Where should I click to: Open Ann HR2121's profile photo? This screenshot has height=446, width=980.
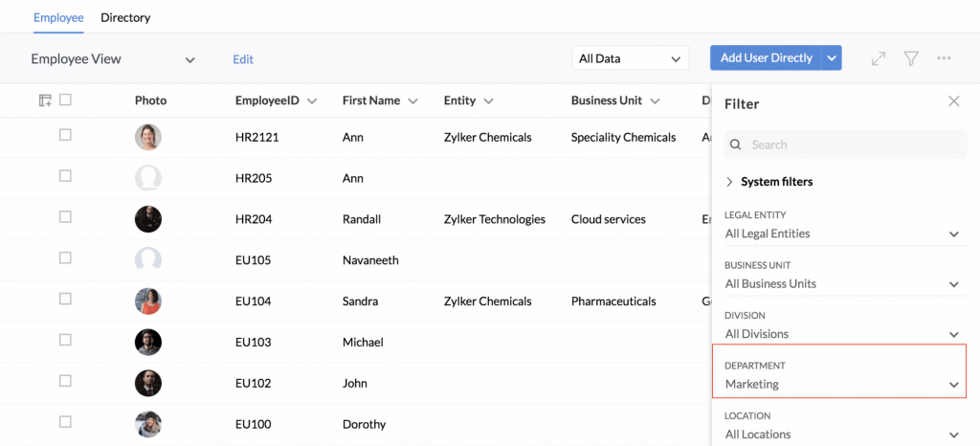(148, 138)
